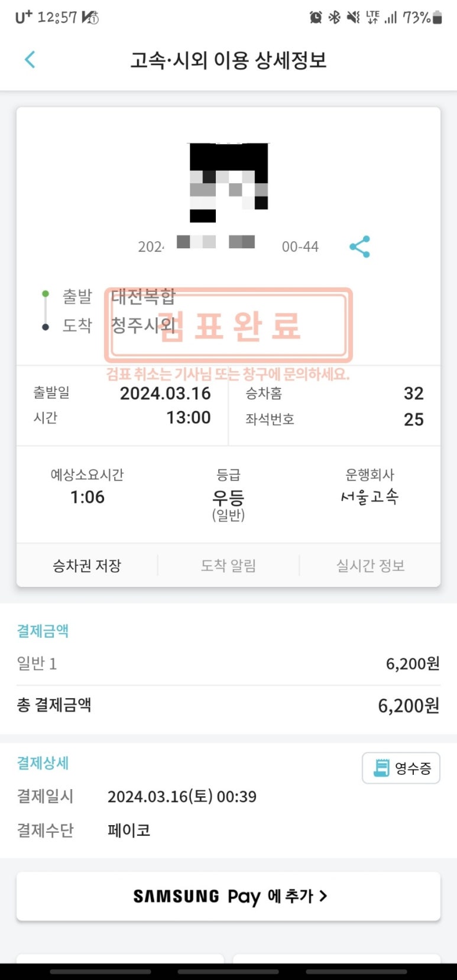
Task: Tap Samsung Pay 에 추가 button
Action: [x=228, y=896]
